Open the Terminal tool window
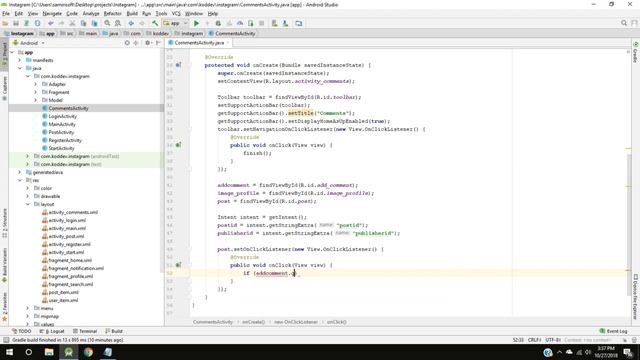The width and height of the screenshot is (640, 360). (85, 331)
